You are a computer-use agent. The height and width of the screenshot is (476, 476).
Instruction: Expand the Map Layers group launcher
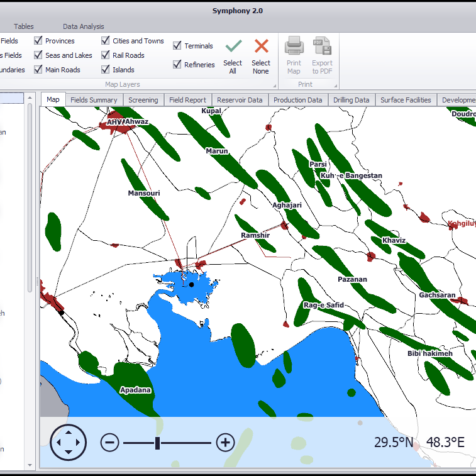point(274,85)
